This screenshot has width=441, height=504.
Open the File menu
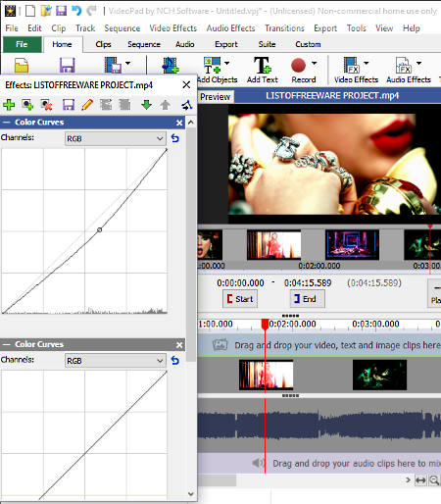(12, 28)
